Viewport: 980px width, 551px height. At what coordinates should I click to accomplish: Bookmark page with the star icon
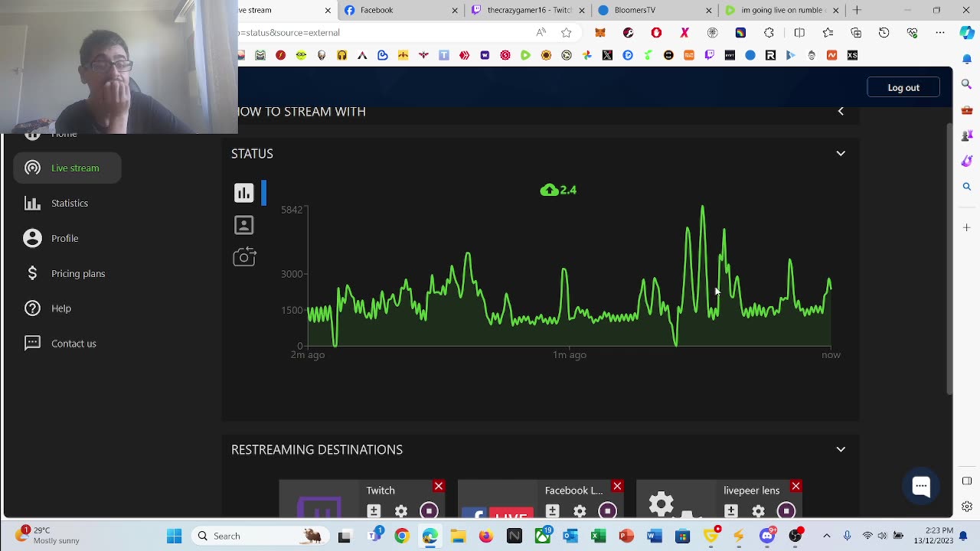[x=567, y=33]
